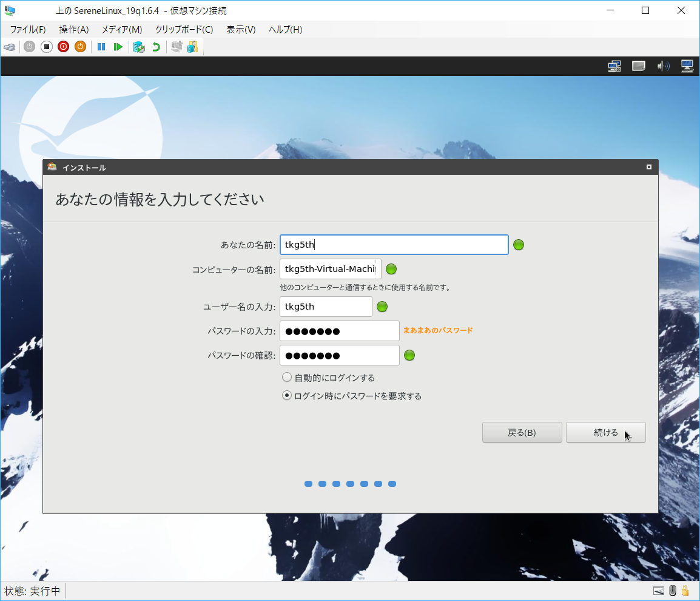The width and height of the screenshot is (700, 601).
Task: Click the 戻る(B) back button
Action: pos(522,433)
